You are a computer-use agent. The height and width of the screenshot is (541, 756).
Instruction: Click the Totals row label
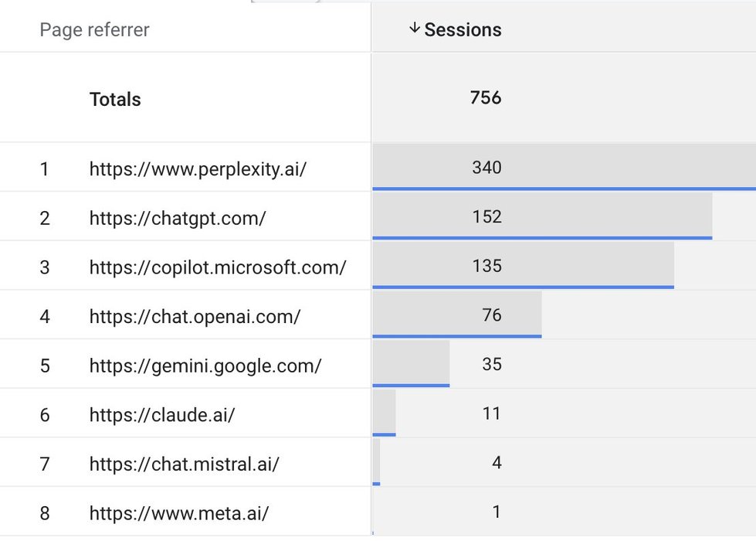coord(115,99)
